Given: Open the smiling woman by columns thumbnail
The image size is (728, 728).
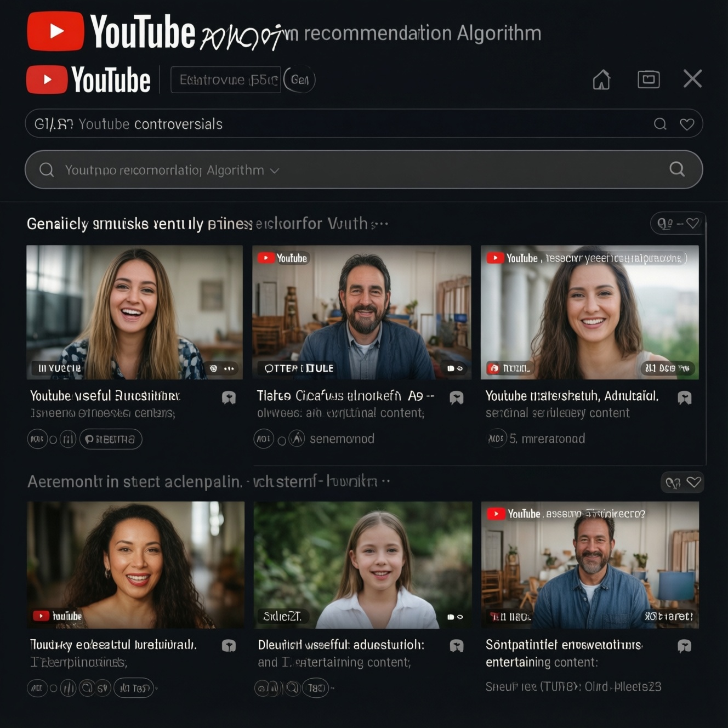Looking at the screenshot, I should [590, 312].
